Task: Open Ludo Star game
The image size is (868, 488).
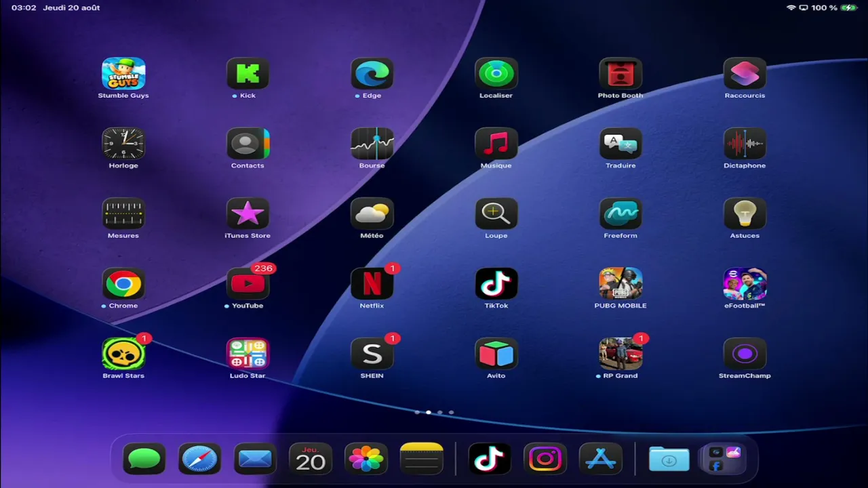Action: point(248,354)
